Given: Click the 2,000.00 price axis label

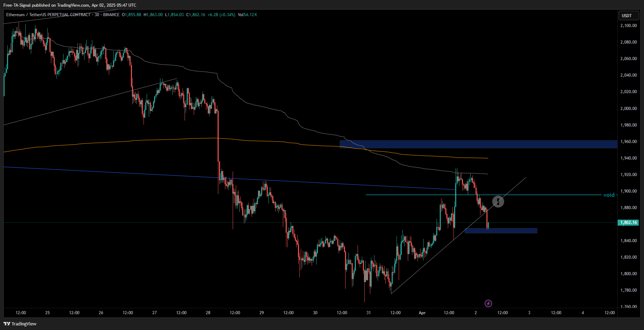Looking at the screenshot, I should 629,109.
